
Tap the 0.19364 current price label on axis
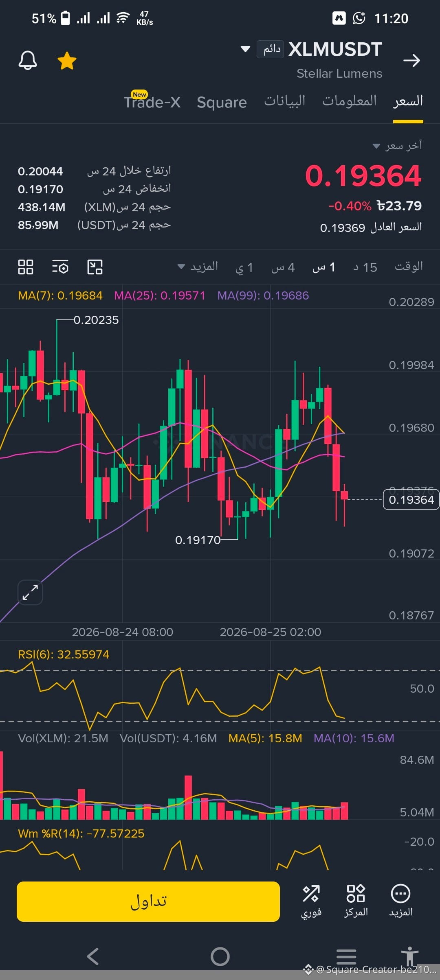point(411,499)
